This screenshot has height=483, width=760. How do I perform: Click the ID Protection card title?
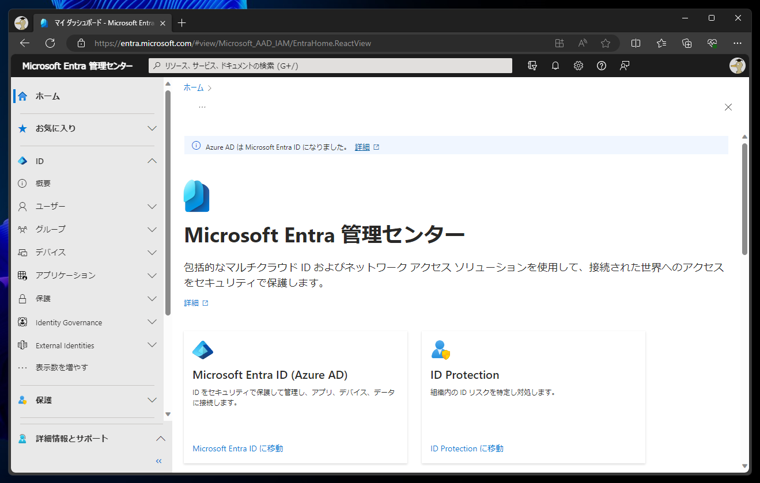tap(465, 375)
